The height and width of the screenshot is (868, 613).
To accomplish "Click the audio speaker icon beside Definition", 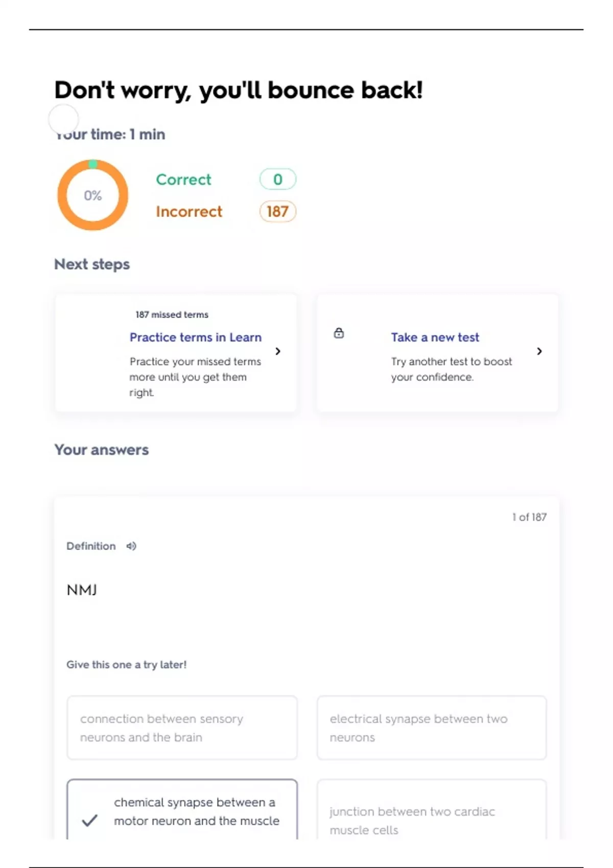I will [x=131, y=546].
